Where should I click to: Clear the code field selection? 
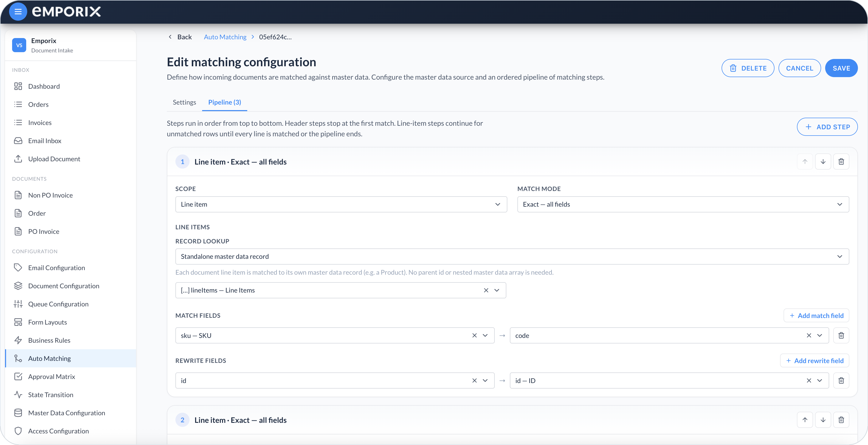809,336
